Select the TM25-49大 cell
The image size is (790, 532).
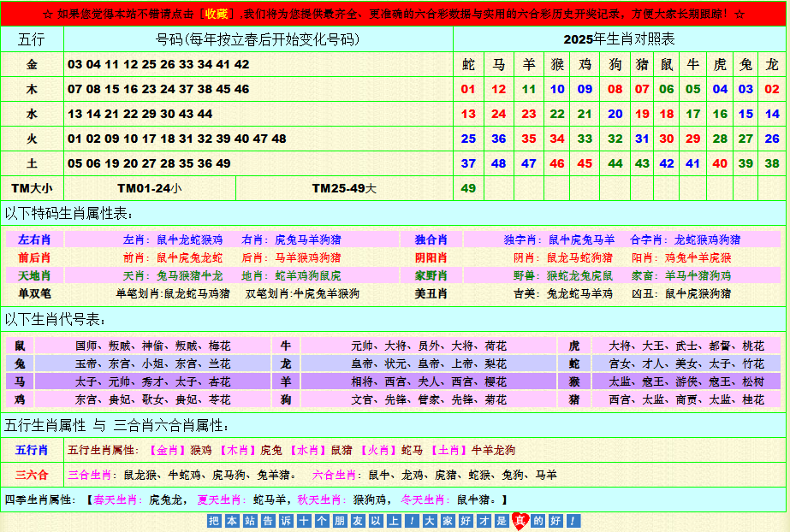[344, 188]
